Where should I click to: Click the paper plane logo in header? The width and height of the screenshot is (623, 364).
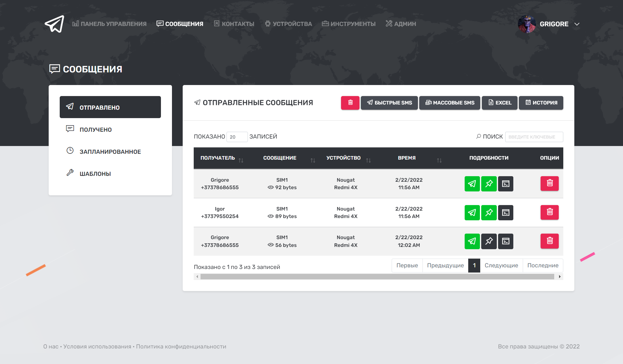click(55, 24)
